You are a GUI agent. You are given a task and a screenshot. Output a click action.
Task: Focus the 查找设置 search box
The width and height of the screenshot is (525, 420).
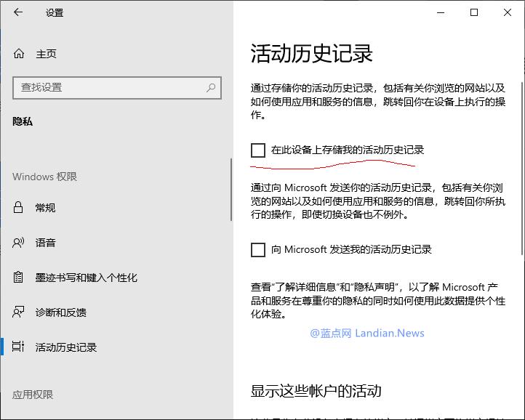point(117,88)
